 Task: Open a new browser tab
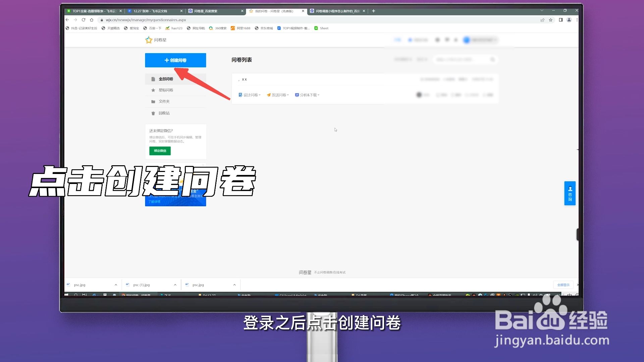click(373, 11)
